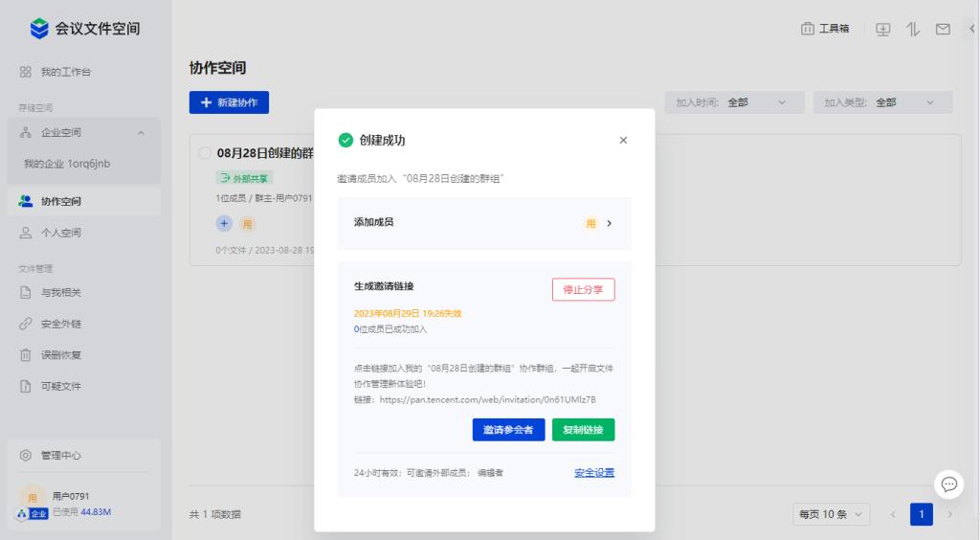
Task: Open 我的企业 1orq6jnb tree item
Action: pos(67,164)
